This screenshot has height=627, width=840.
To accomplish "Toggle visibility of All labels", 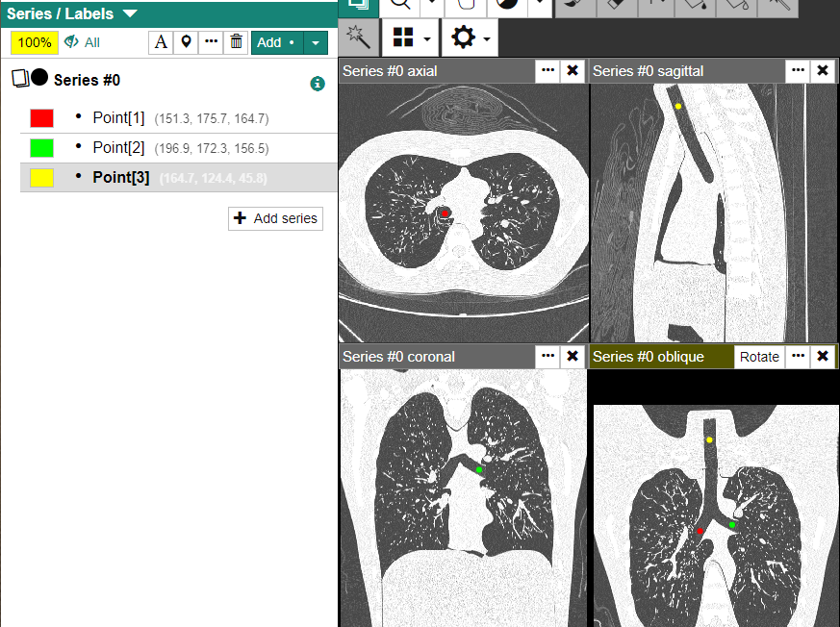I will click(x=82, y=42).
